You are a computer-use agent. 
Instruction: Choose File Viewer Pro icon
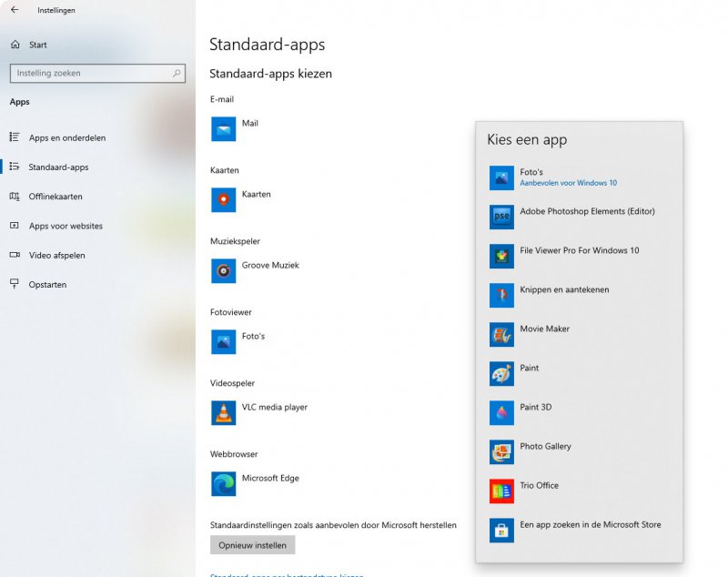coord(501,257)
